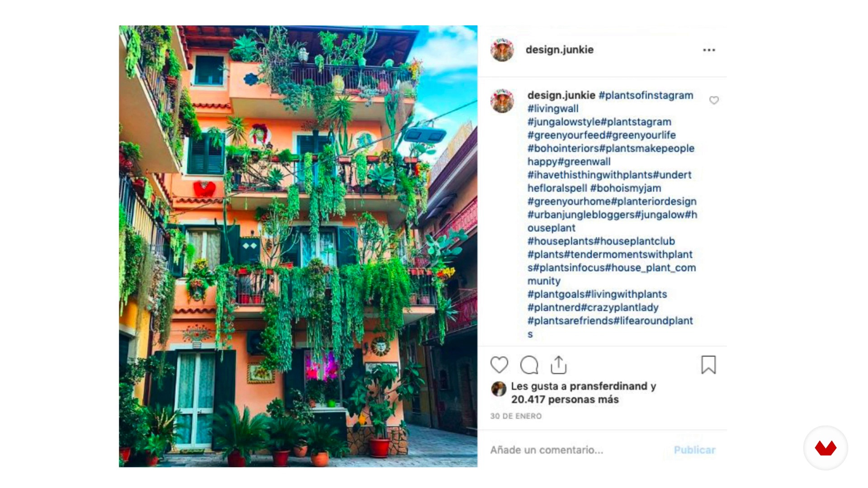Like the caption comment with small heart
The width and height of the screenshot is (868, 488).
[714, 100]
